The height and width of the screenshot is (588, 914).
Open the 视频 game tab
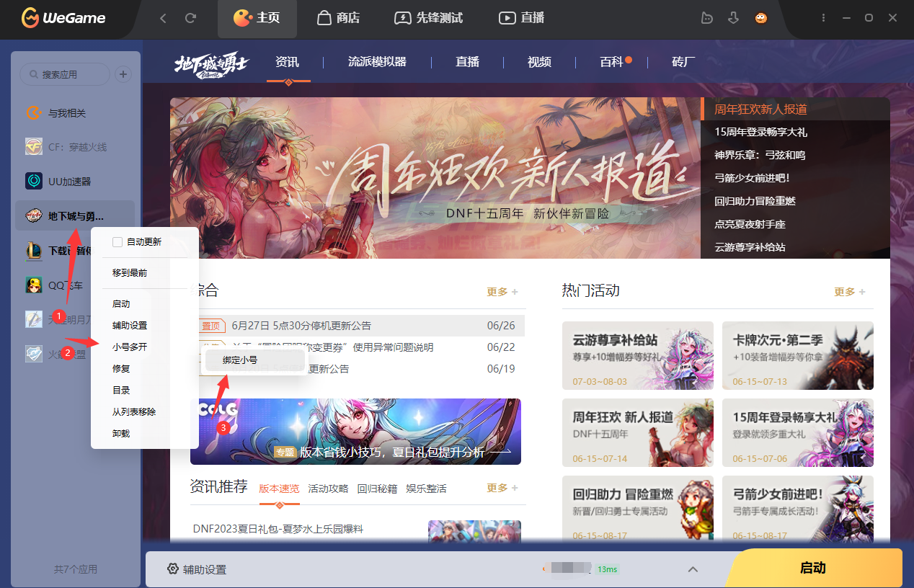point(539,62)
